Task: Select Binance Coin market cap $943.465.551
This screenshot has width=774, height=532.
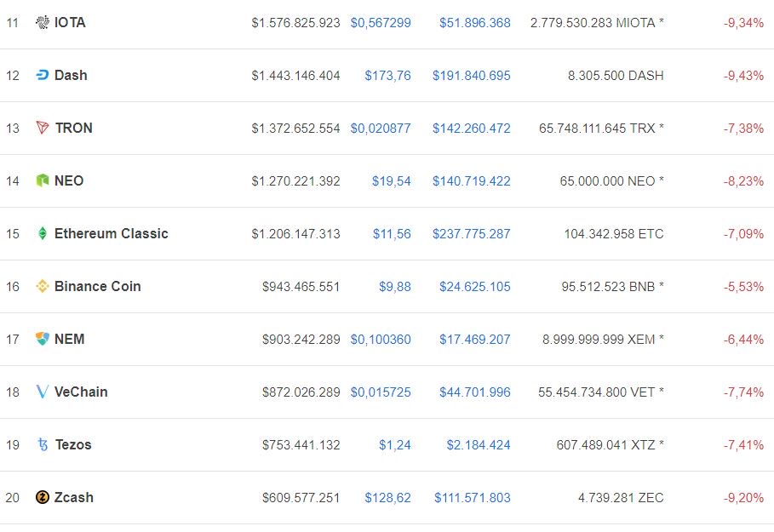Action: click(301, 287)
